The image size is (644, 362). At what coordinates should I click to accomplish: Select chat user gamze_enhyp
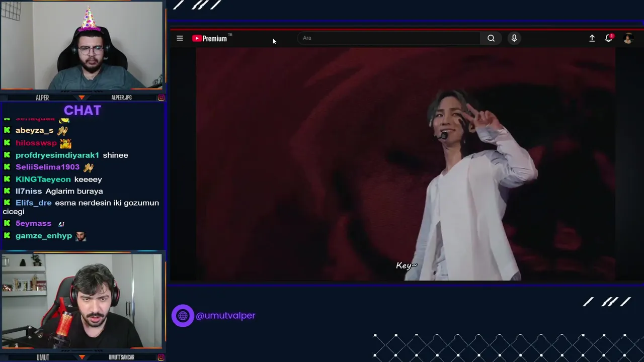coord(44,236)
